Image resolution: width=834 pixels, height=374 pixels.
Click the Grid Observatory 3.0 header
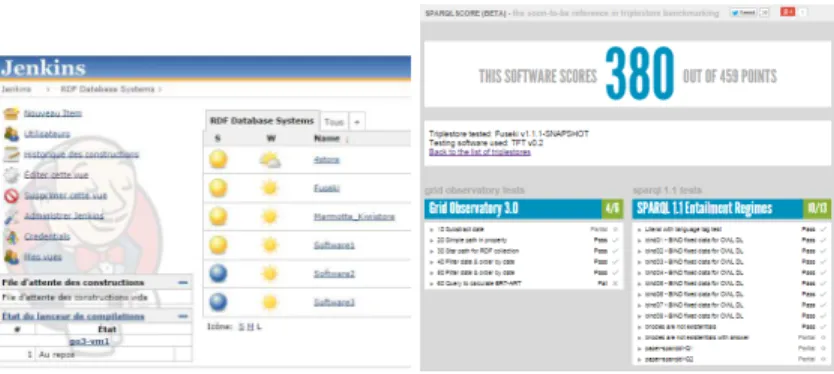pos(473,209)
